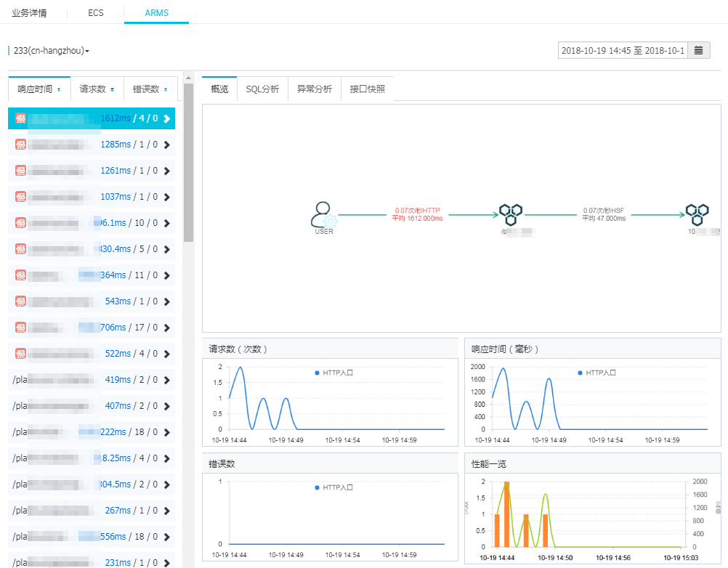Screen dimensions: 728x568
Task: Open the 1261ms / 1 / 0 interface entry
Action: point(92,171)
